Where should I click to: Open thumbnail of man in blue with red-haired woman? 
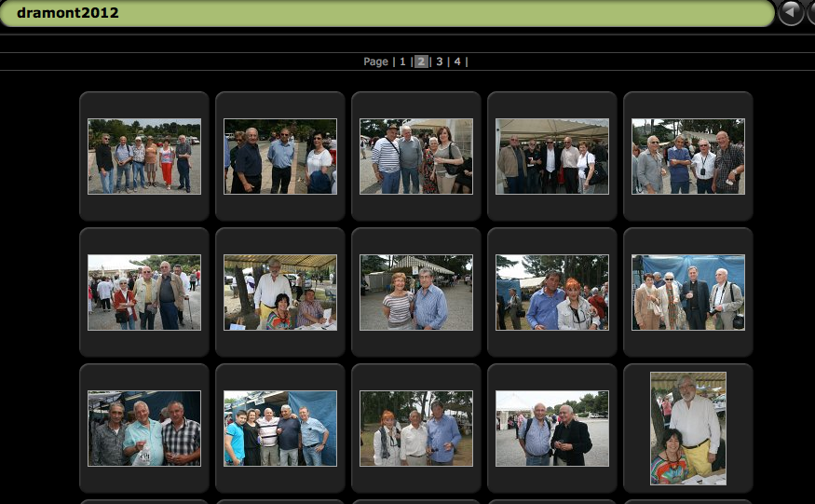pos(552,293)
